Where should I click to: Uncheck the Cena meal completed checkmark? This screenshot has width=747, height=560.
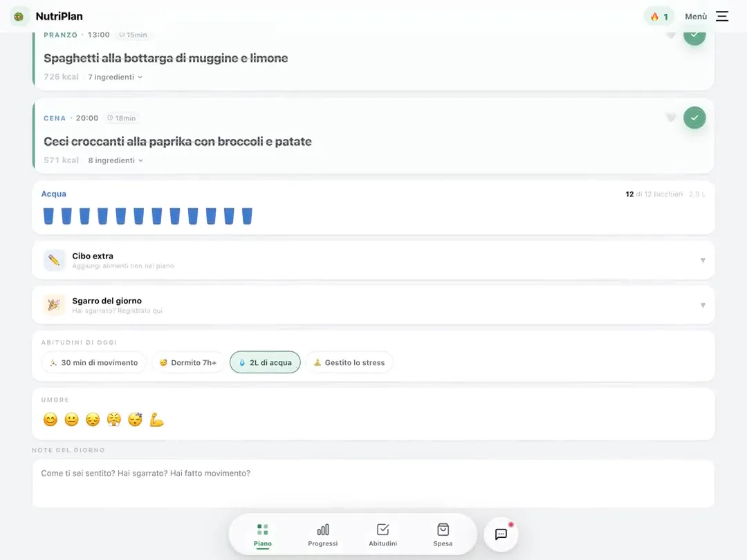click(x=694, y=118)
